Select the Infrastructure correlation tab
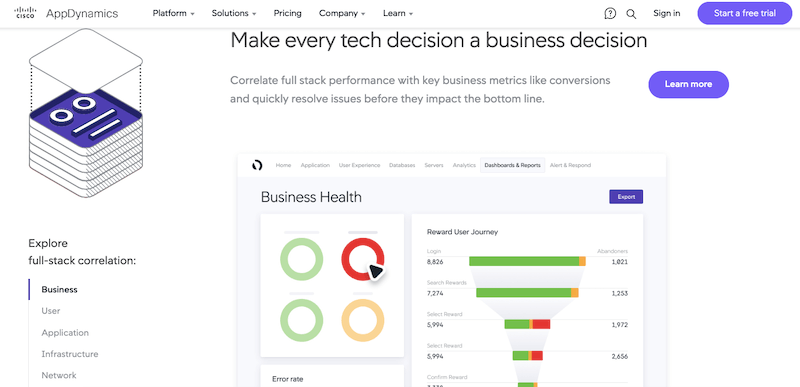 [x=70, y=354]
